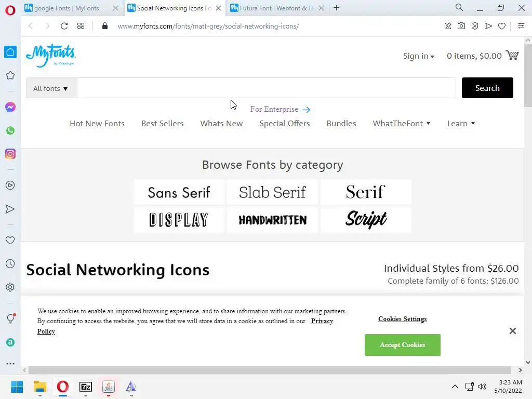Open the Player icon in sidebar
This screenshot has height=399, width=532.
point(10,185)
